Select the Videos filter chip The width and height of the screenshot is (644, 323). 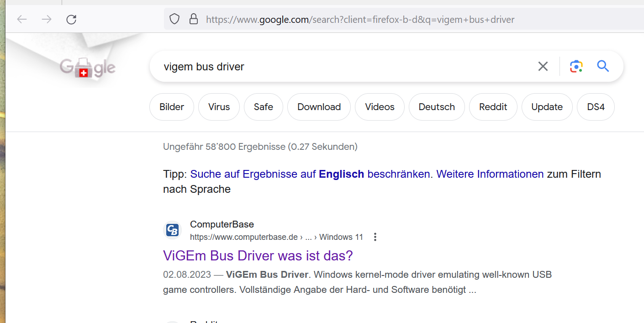[x=380, y=107]
